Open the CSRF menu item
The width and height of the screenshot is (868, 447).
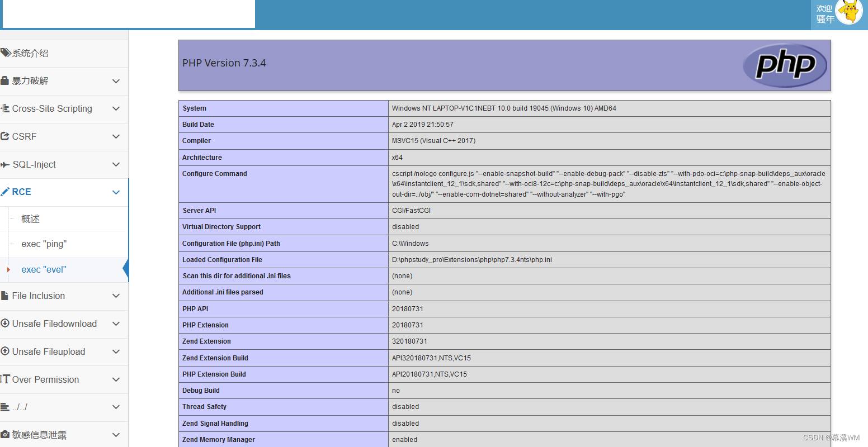(x=64, y=136)
